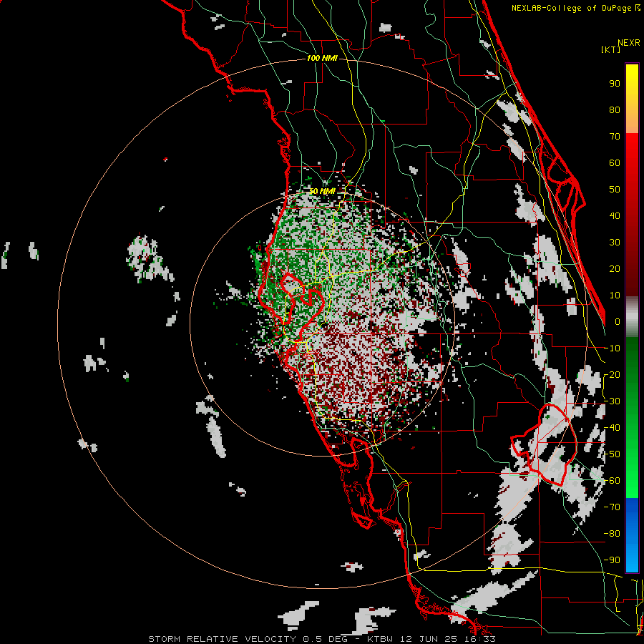Image resolution: width=644 pixels, height=644 pixels.
Task: Click the 70 knots legend value
Action: [x=615, y=137]
